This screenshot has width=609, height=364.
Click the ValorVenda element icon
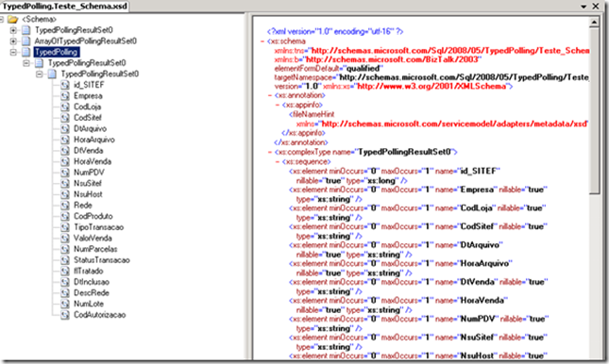pos(65,238)
